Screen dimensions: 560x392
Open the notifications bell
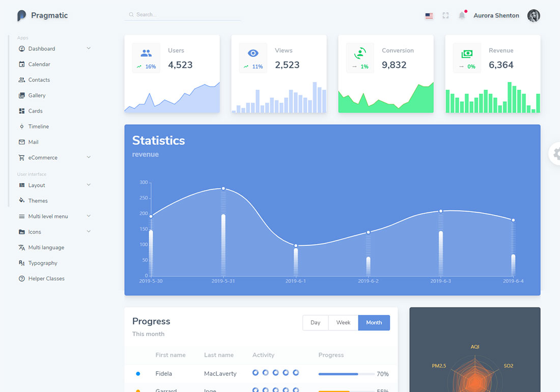pos(462,15)
